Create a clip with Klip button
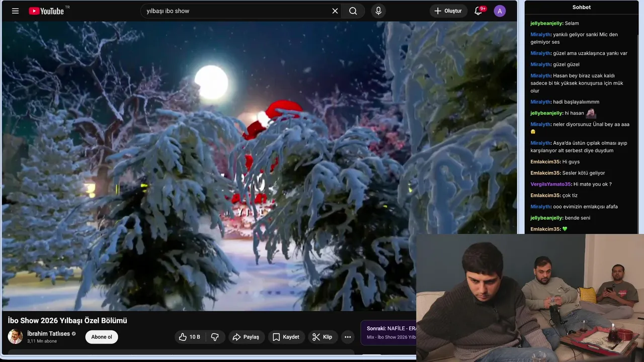 pyautogui.click(x=323, y=337)
